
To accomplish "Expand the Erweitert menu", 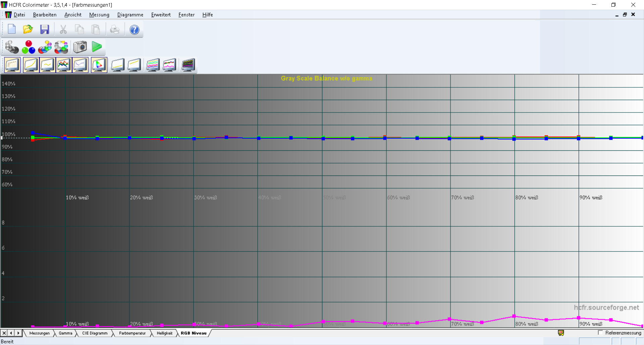I will pos(161,15).
